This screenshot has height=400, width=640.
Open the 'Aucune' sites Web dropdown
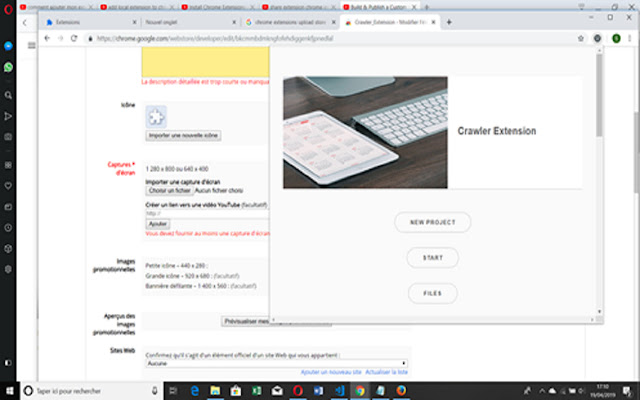pos(276,363)
